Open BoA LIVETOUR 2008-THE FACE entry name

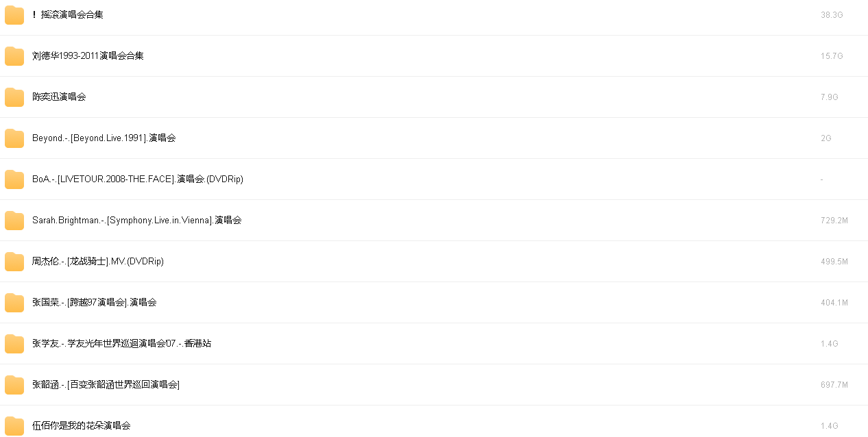(138, 179)
